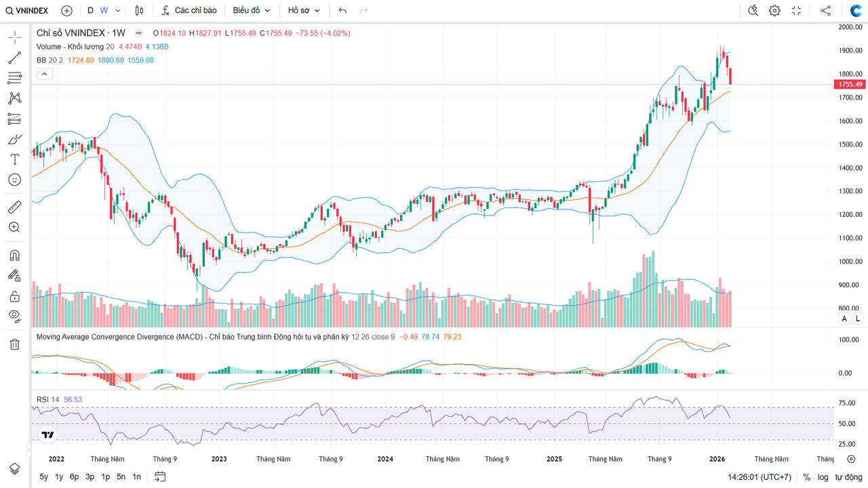Viewport: 868px width, 488px height.
Task: Toggle magnet mode for drawings
Action: [x=14, y=255]
